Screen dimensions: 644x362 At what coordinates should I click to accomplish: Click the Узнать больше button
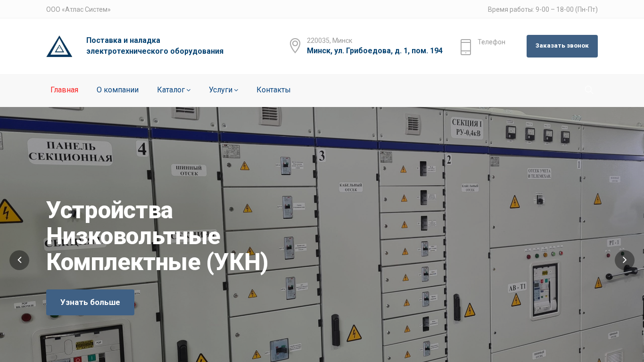pos(90,303)
